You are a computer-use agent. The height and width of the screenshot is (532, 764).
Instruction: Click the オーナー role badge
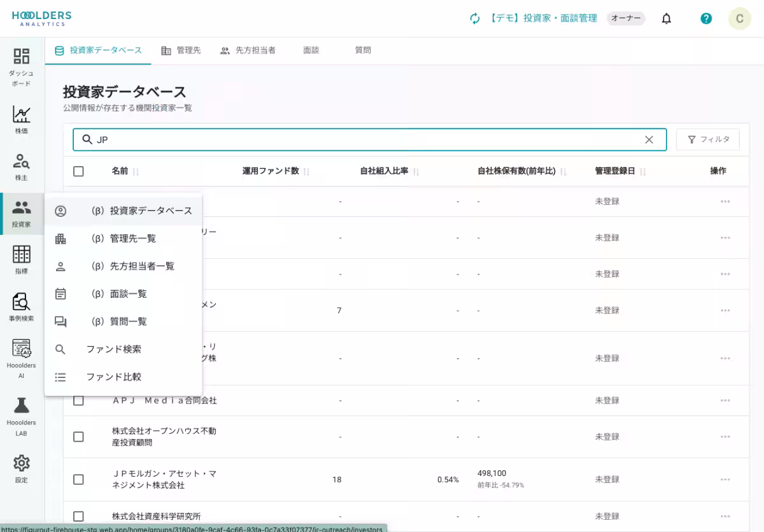tap(626, 18)
